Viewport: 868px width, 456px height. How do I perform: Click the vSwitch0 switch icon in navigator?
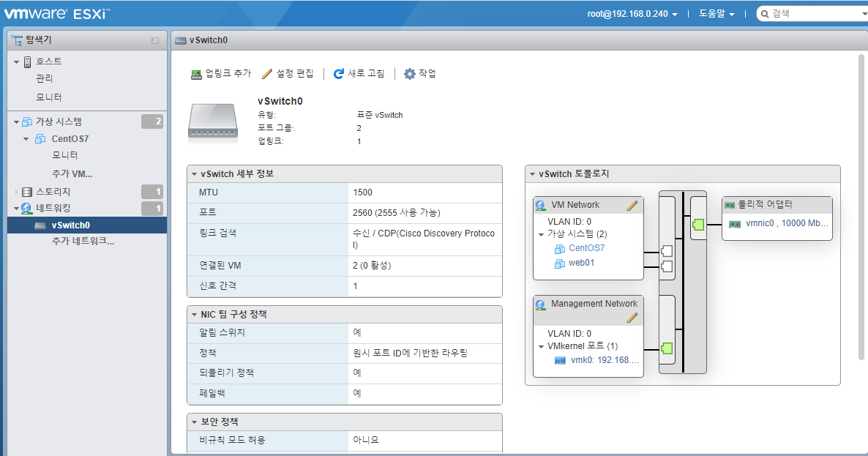pyautogui.click(x=40, y=225)
